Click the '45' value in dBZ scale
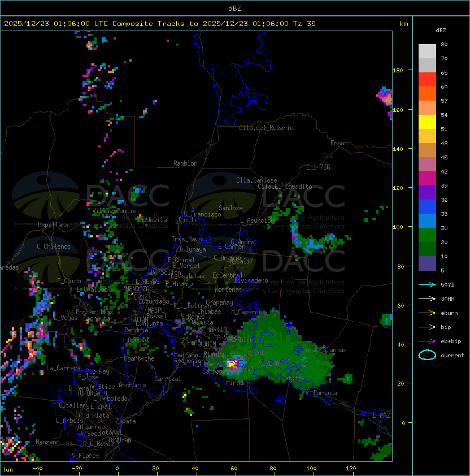The width and height of the screenshot is (470, 476). (444, 158)
